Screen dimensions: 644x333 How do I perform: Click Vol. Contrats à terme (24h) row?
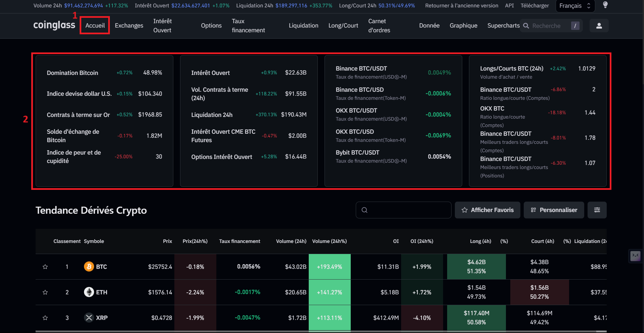[x=249, y=94]
